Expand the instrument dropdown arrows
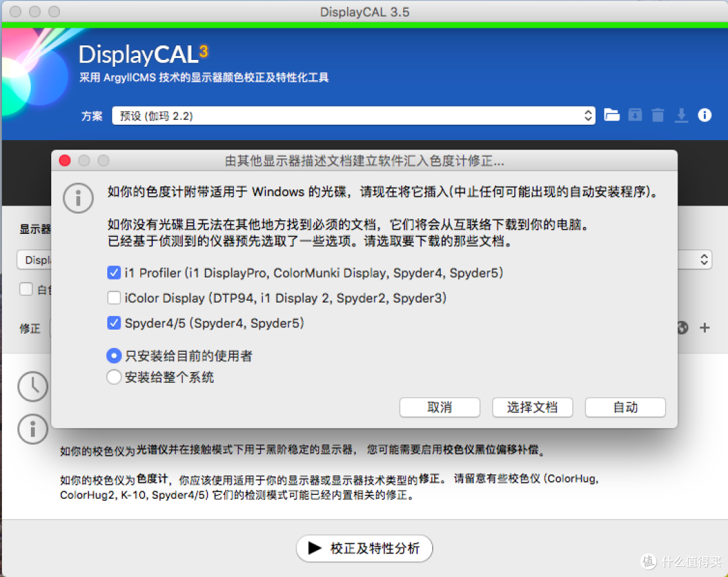Screen dimensions: 728x577 [x=704, y=260]
